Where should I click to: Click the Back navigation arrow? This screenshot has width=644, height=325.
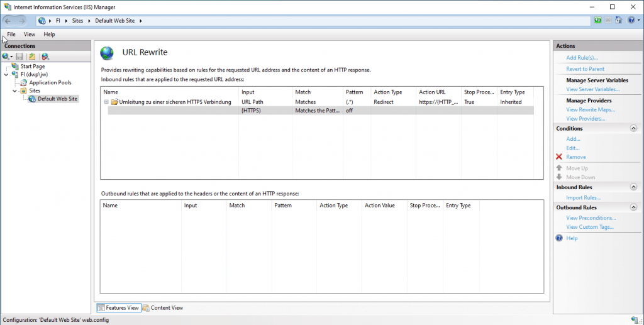click(x=8, y=21)
